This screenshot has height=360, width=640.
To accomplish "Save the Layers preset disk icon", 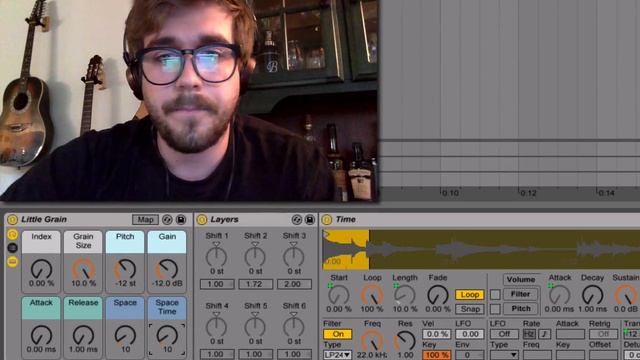I will [x=310, y=220].
